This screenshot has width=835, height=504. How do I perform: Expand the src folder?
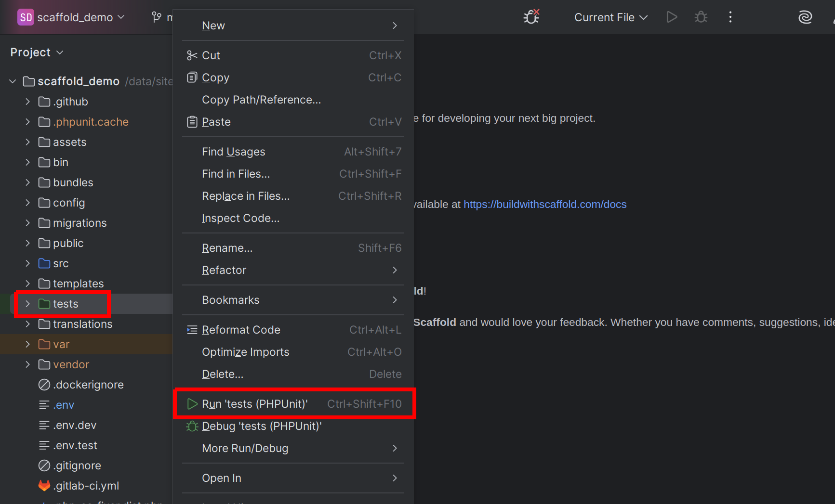[x=27, y=263]
